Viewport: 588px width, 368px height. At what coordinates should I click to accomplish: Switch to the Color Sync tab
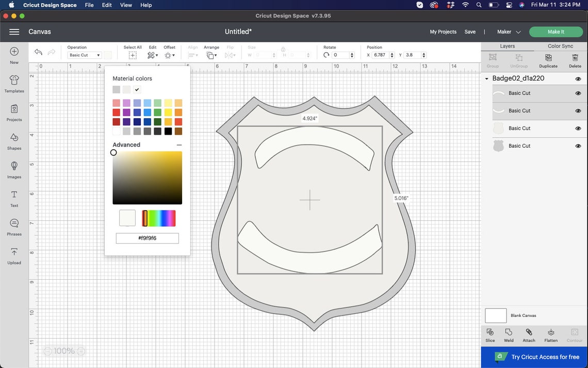[560, 46]
